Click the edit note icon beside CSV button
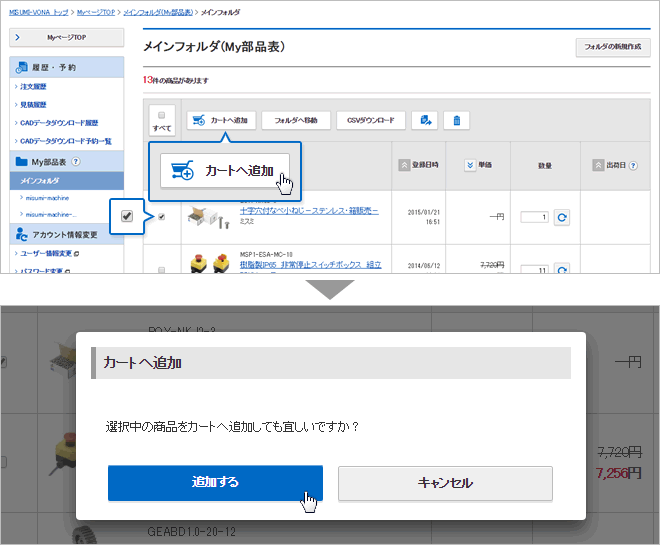Screen dimensions: 660x545 pos(426,120)
